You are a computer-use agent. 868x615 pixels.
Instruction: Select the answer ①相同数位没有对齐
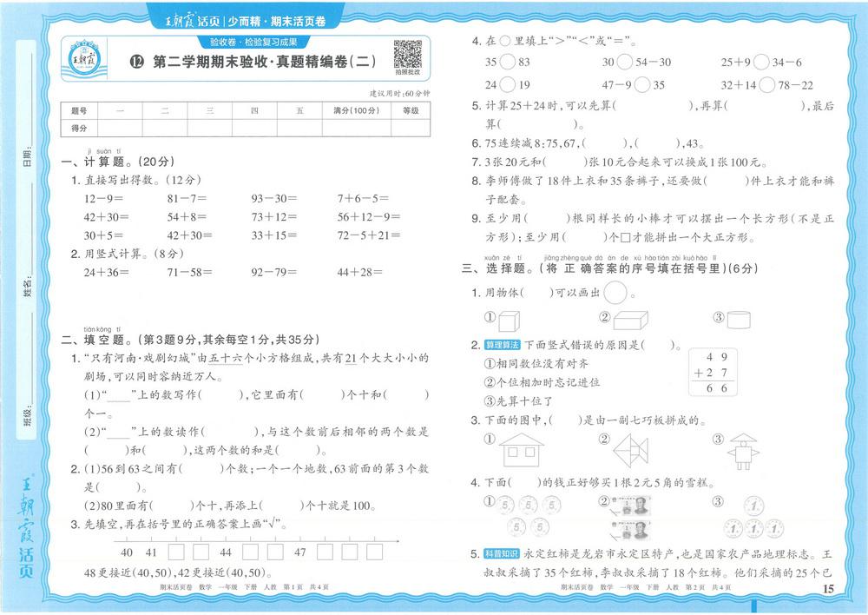(x=536, y=364)
